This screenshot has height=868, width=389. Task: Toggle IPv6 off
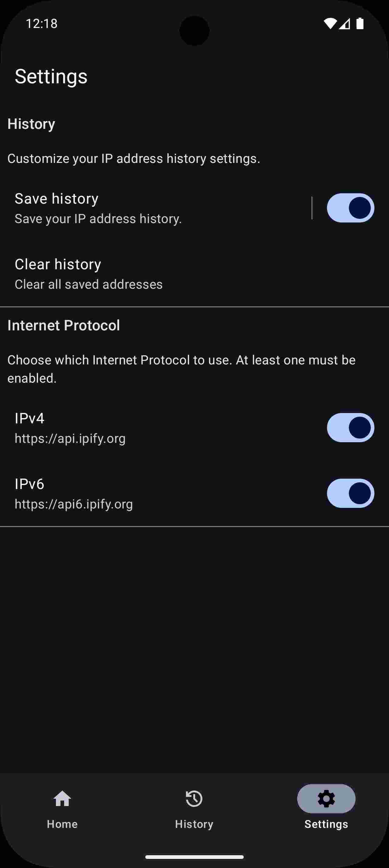(350, 493)
